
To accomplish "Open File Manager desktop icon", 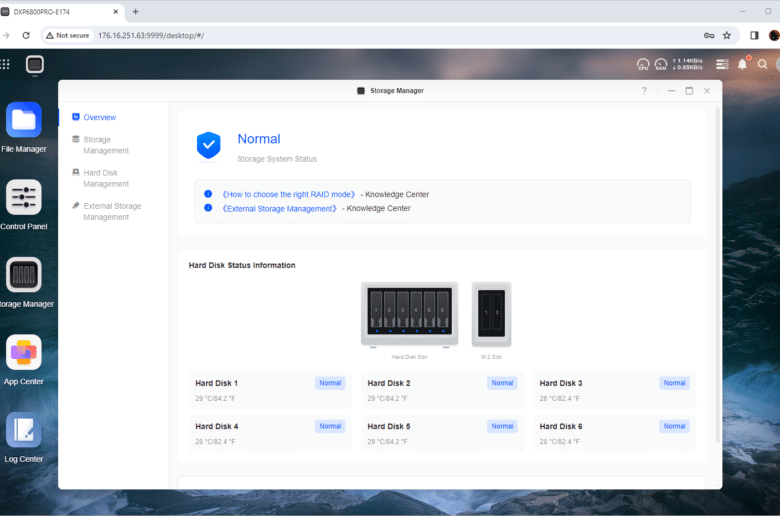I will click(23, 120).
